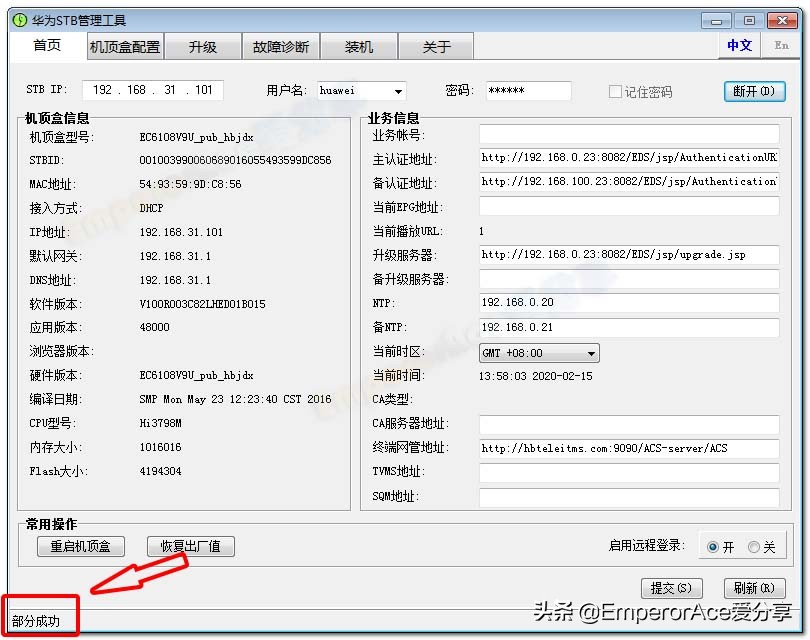Viewport: 810px width, 640px height.
Task: Restore factory defaults with 恢复出厂值
Action: pyautogui.click(x=190, y=546)
